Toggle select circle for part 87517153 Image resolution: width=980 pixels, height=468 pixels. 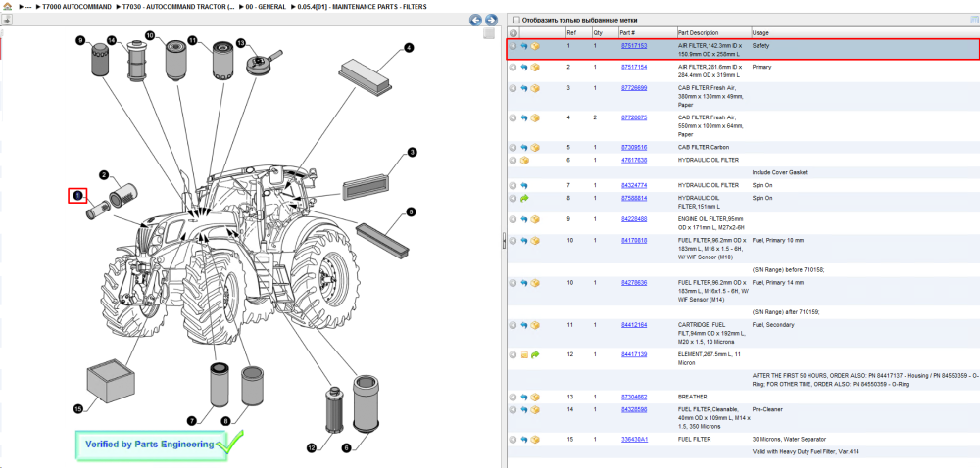(x=514, y=46)
